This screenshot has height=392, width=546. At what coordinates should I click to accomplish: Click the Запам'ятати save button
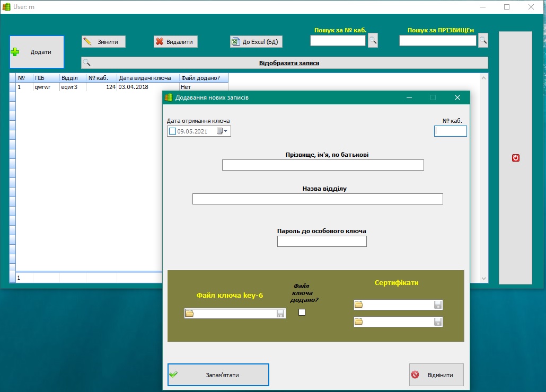click(x=218, y=375)
